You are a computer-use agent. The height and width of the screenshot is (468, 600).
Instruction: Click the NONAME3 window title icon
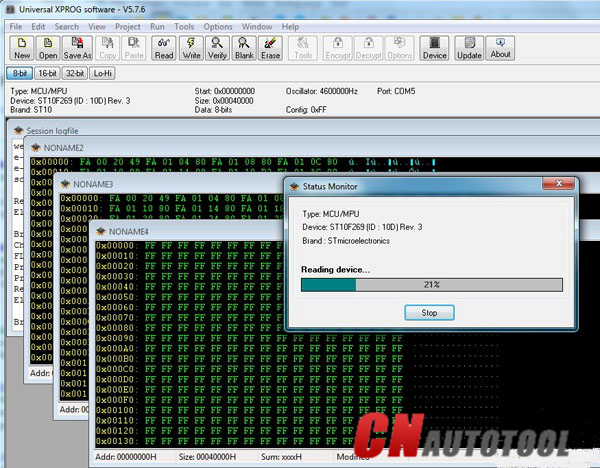point(65,184)
